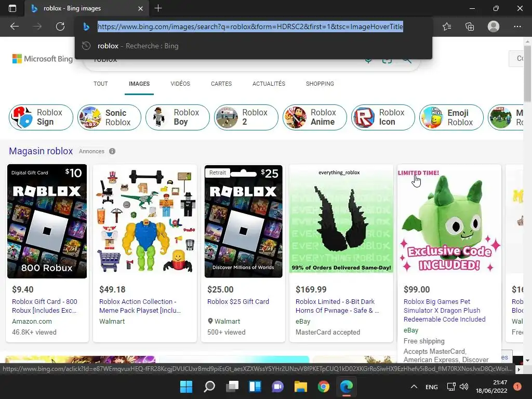Click the Microsoft Edge taskbar icon
532x399 pixels.
click(347, 387)
